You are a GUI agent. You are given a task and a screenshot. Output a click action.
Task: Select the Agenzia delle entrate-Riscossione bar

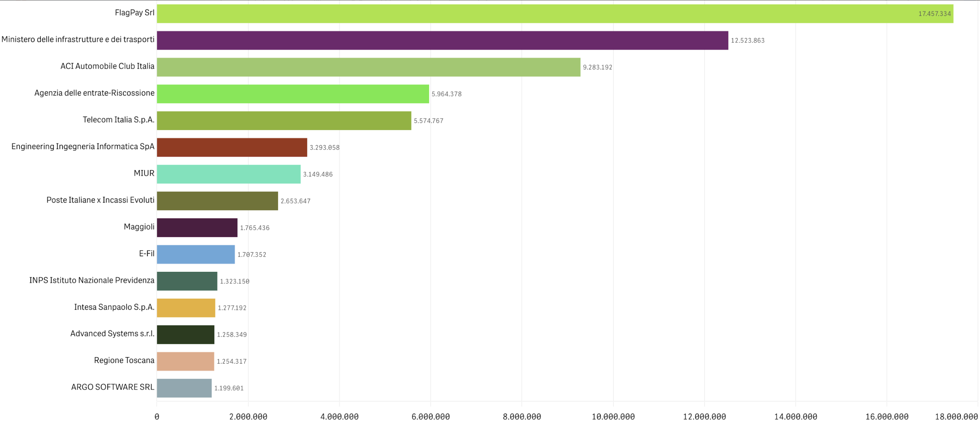point(292,94)
